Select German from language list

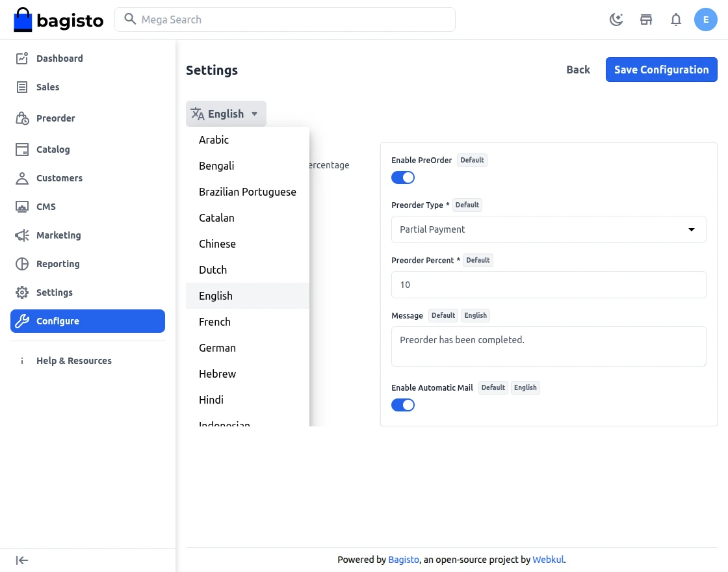coord(248,348)
